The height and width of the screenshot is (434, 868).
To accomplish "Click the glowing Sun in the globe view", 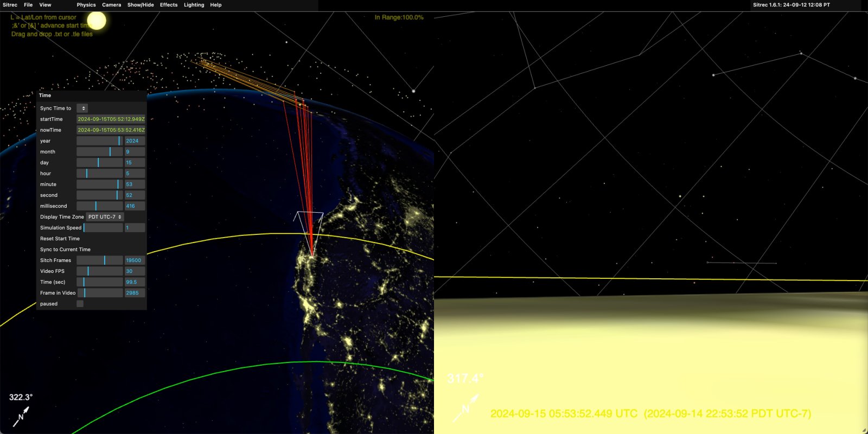I will (x=97, y=21).
